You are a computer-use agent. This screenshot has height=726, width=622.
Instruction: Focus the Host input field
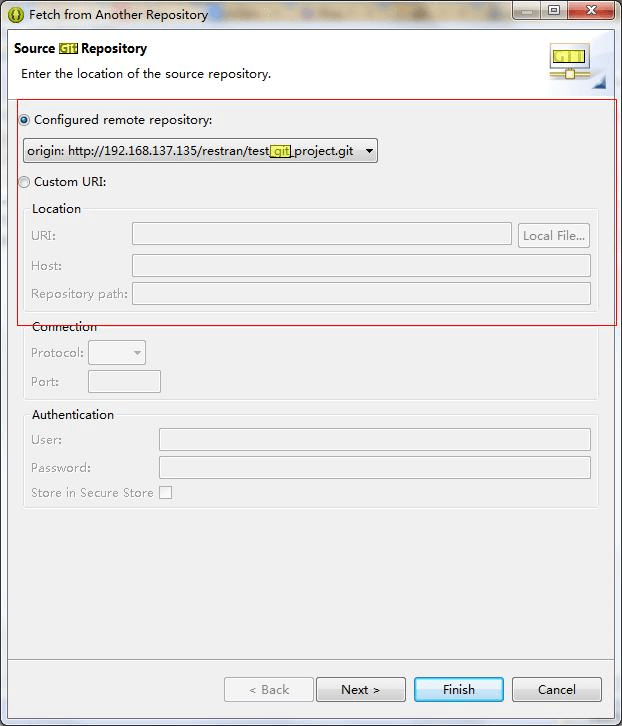(x=361, y=265)
